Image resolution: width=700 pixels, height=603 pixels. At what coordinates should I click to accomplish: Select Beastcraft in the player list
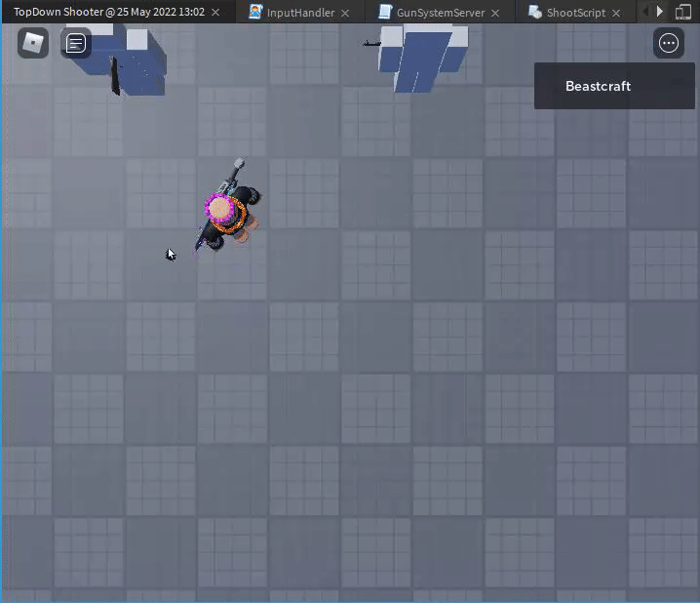point(614,86)
